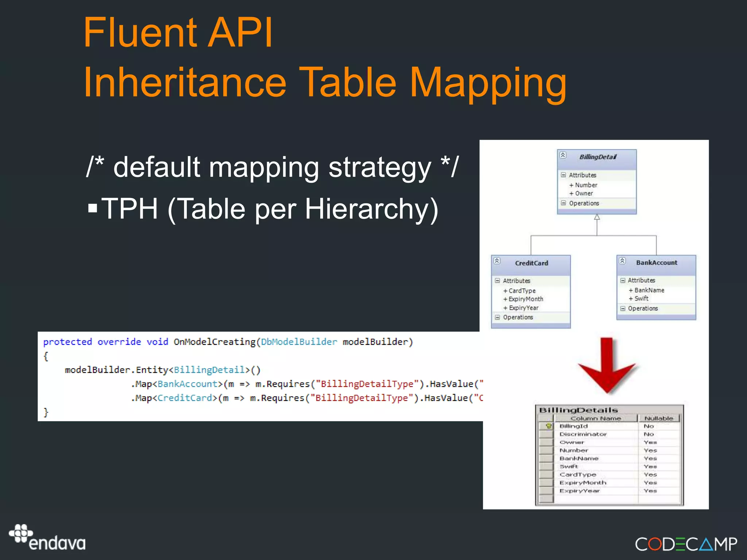Select the BillingDetail class title
The width and height of the screenshot is (747, 560).
[598, 157]
